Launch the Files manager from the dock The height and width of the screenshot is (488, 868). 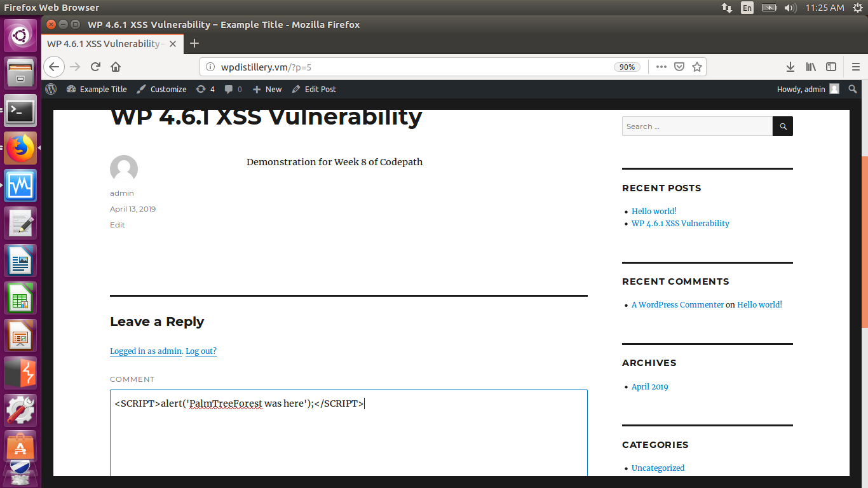click(x=20, y=73)
